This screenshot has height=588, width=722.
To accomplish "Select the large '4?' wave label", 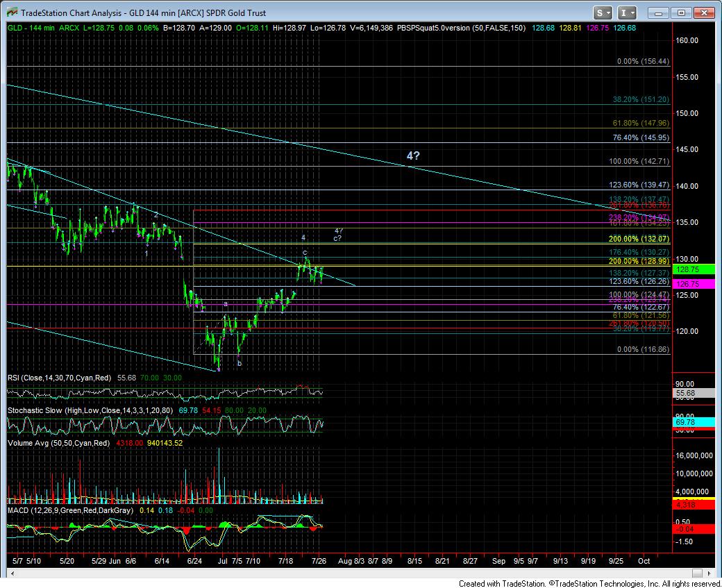I will (413, 156).
